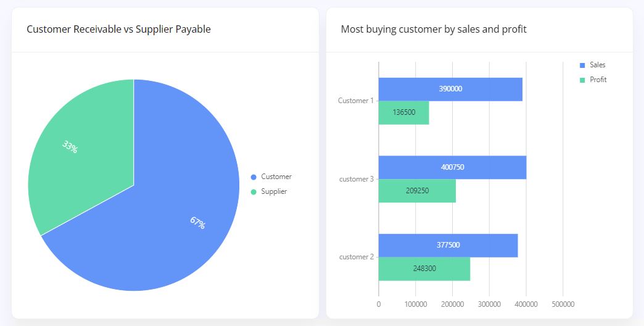Image resolution: width=644 pixels, height=326 pixels.
Task: Click the Customer 1 axis label
Action: [355, 101]
